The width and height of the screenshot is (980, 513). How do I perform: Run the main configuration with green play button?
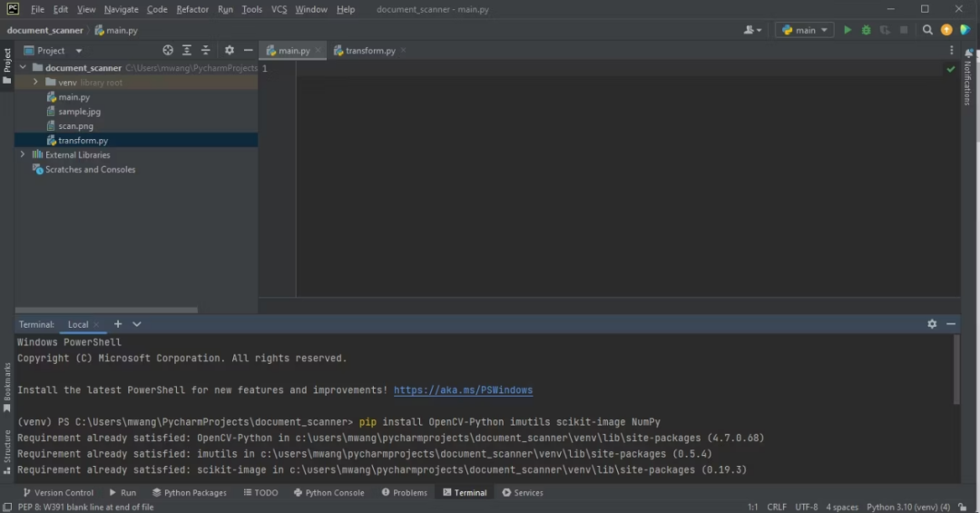click(848, 30)
